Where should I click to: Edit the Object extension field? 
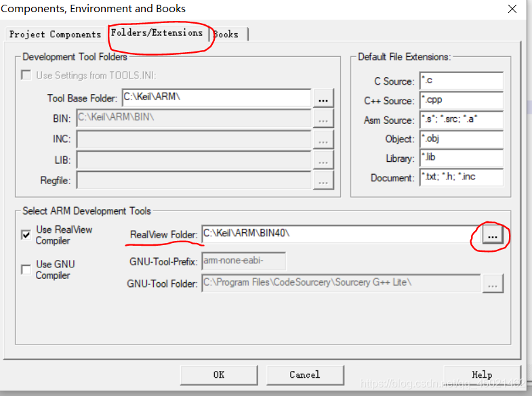click(462, 139)
